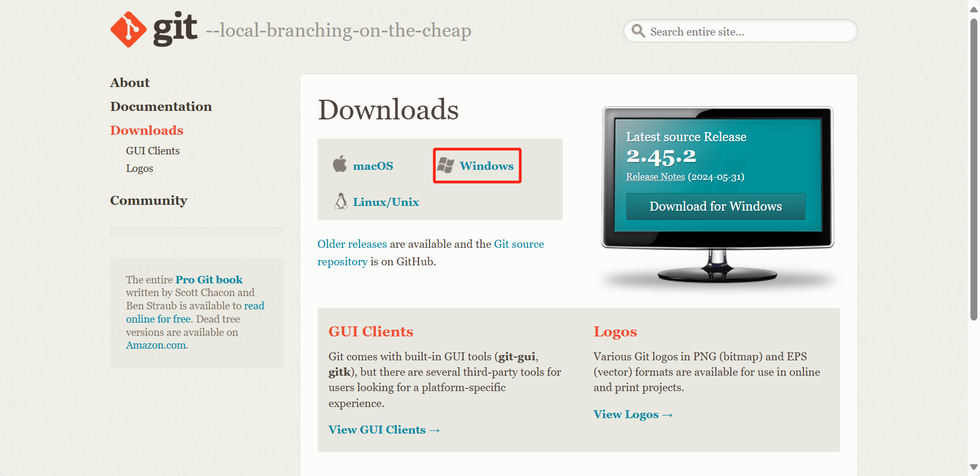This screenshot has width=980, height=476.
Task: Click the scrollbar up arrow
Action: pyautogui.click(x=974, y=9)
